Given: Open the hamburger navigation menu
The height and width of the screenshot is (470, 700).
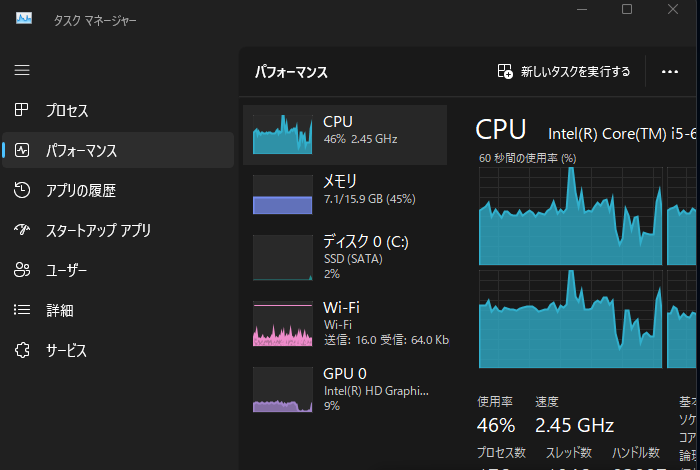Looking at the screenshot, I should [22, 70].
